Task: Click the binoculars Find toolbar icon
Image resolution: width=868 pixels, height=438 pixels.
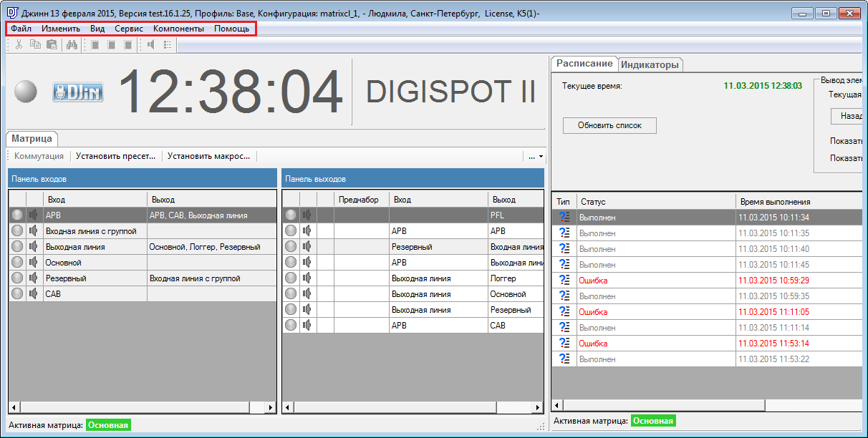Action: click(x=72, y=44)
